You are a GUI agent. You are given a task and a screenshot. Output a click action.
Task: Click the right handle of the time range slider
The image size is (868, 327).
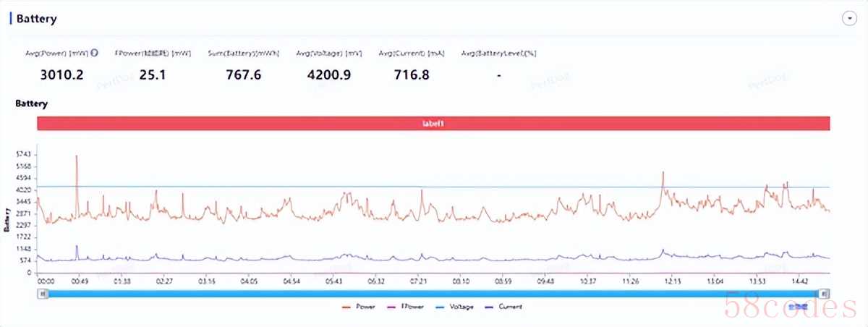pos(825,293)
